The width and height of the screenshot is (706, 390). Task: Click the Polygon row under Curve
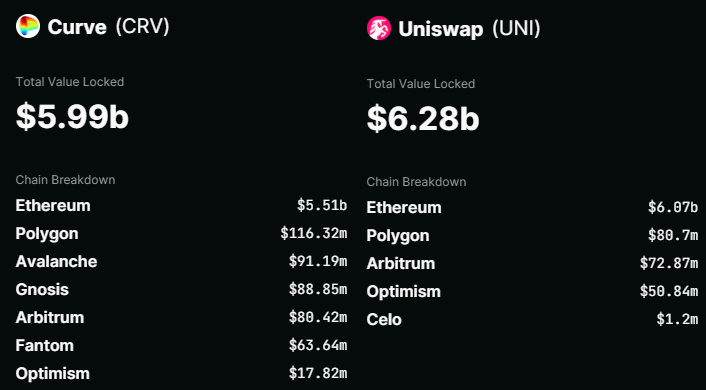181,233
